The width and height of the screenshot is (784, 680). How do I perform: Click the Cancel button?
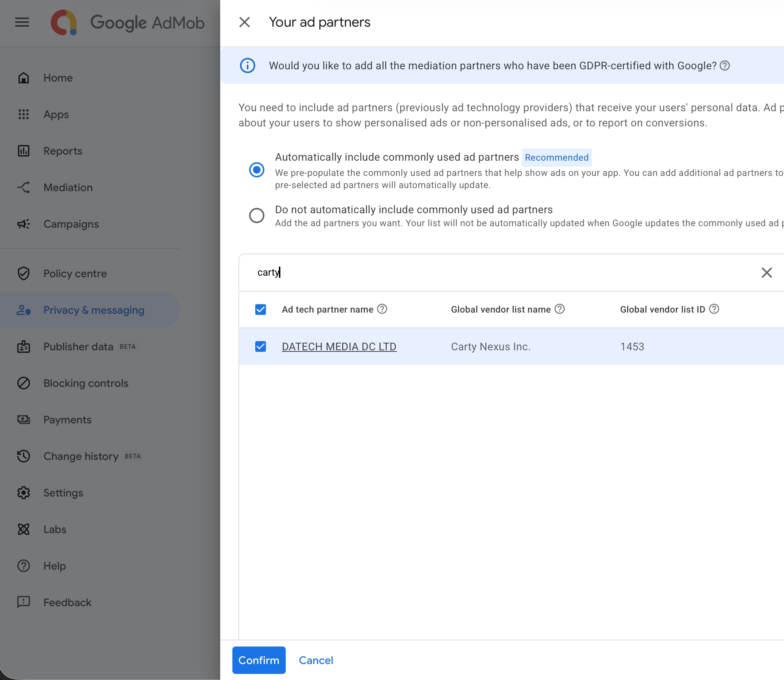(x=316, y=660)
